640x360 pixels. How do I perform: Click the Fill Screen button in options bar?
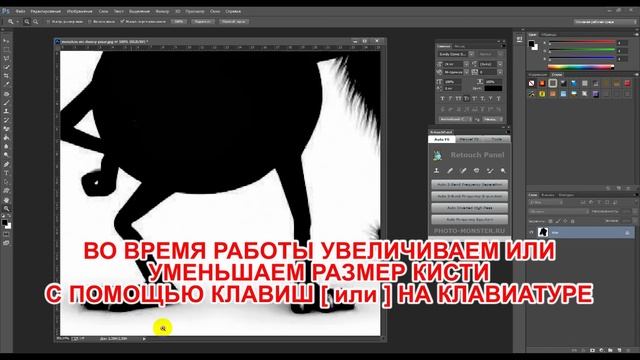point(234,22)
